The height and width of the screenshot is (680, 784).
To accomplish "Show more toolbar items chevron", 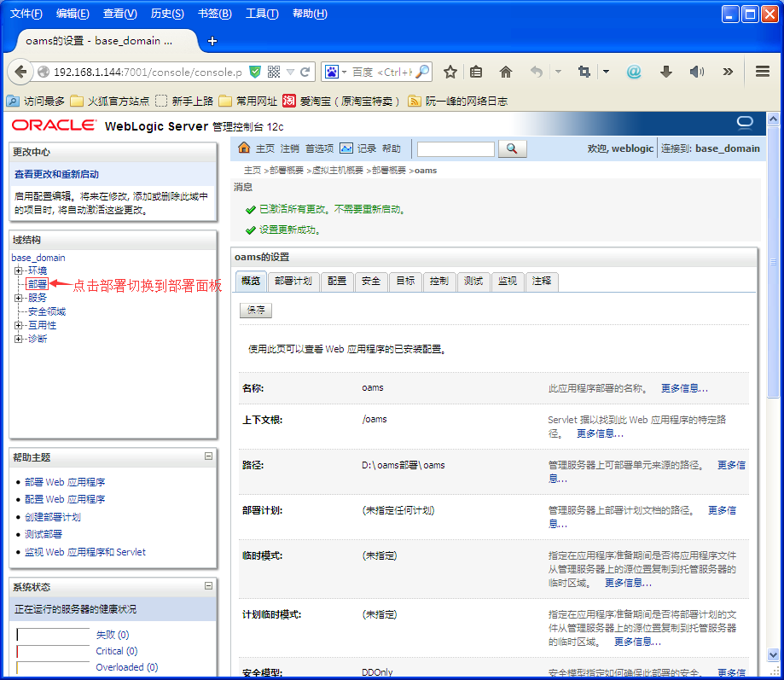I will 728,72.
